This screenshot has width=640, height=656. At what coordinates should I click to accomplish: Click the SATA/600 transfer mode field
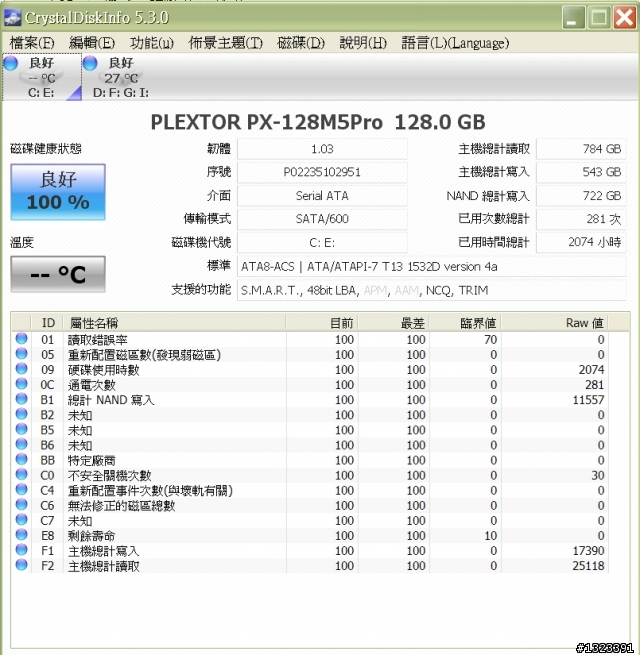click(x=322, y=219)
